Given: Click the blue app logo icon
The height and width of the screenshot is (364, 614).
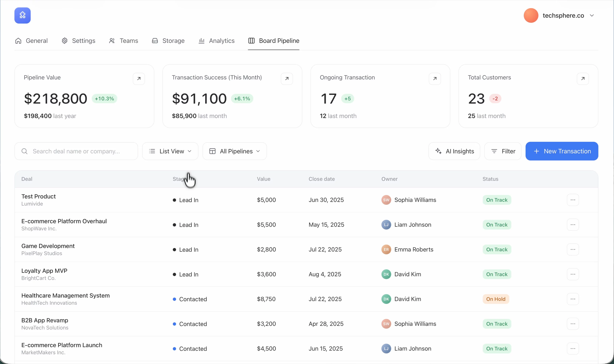Looking at the screenshot, I should pos(22,16).
